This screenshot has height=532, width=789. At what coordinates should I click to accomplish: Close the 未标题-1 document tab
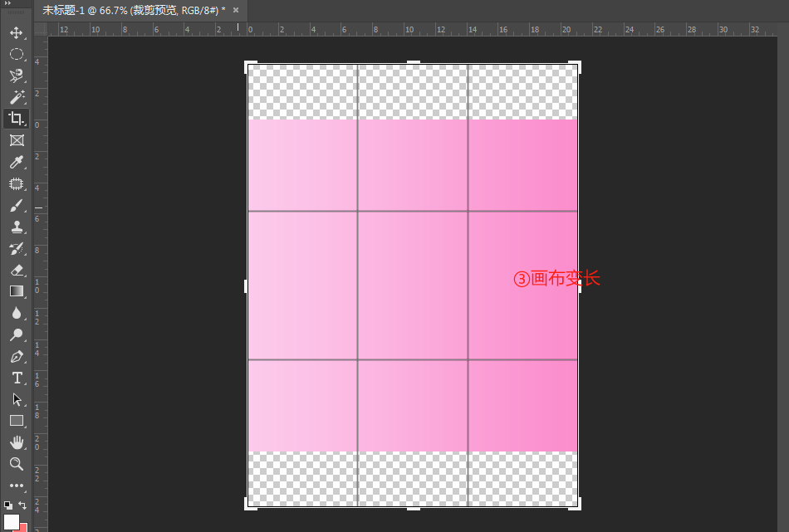click(236, 10)
